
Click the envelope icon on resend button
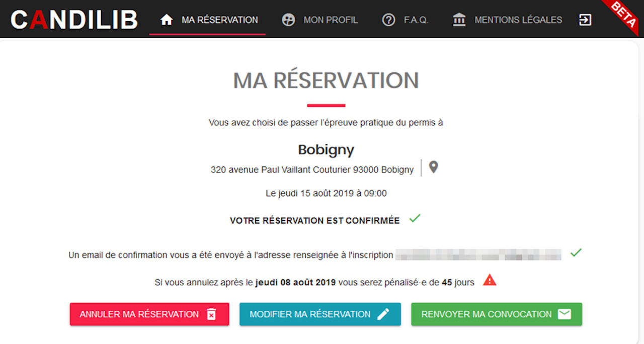(565, 314)
